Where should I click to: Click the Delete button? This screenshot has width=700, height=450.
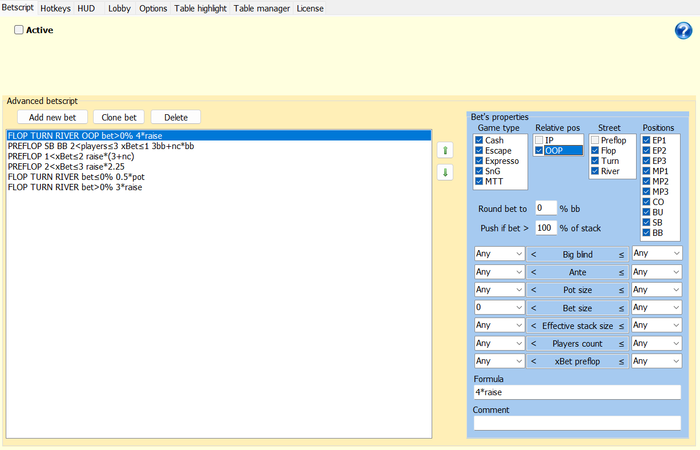[176, 117]
